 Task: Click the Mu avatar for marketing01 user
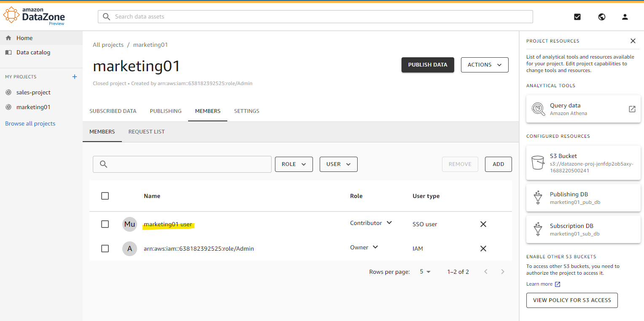pyautogui.click(x=129, y=224)
